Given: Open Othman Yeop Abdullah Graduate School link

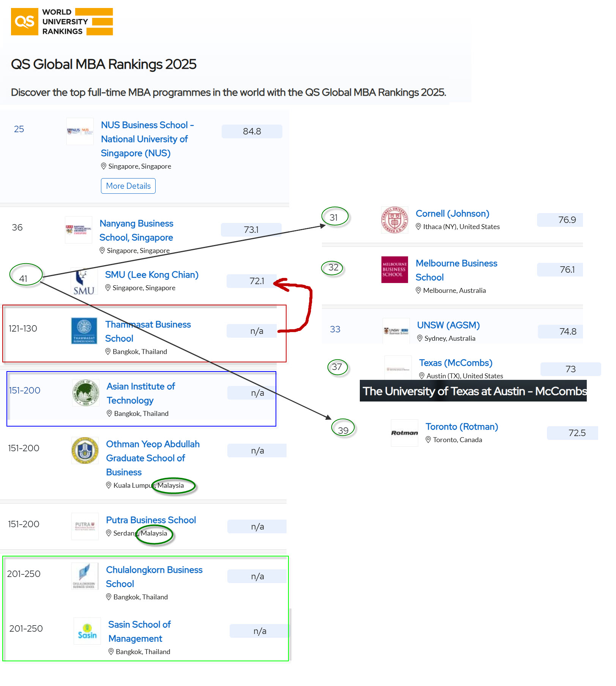Looking at the screenshot, I should [153, 458].
